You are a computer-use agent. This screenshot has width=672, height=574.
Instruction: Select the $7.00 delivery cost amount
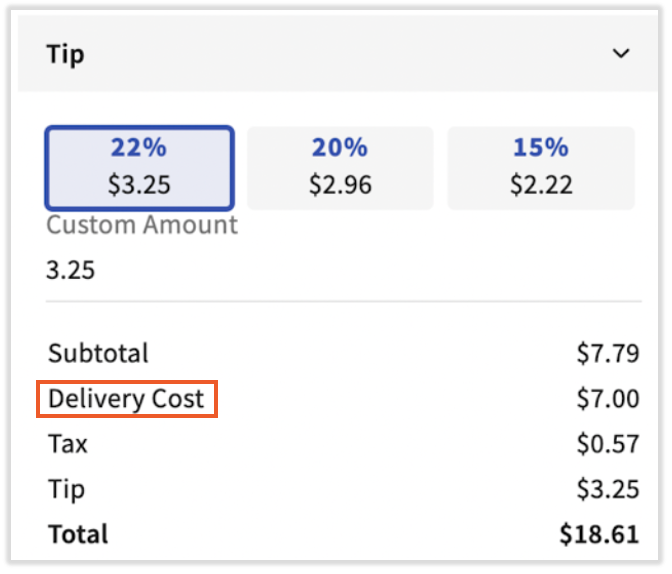pos(607,399)
